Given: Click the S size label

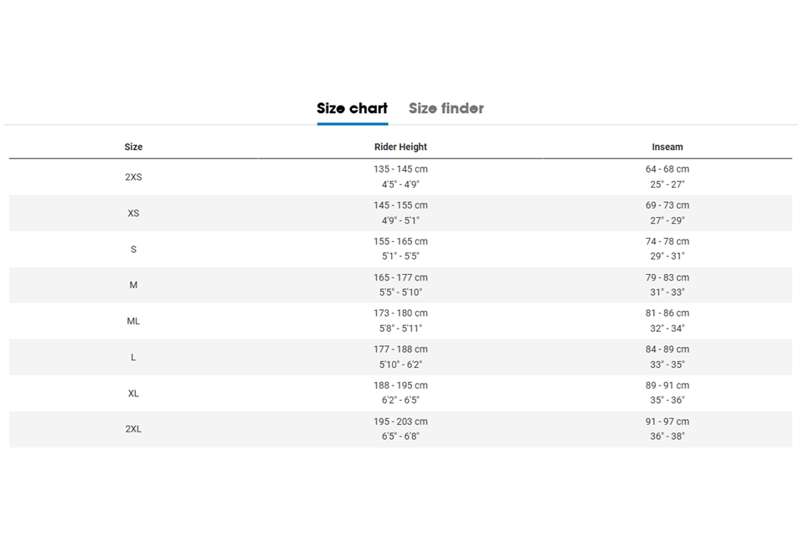Looking at the screenshot, I should tap(133, 249).
